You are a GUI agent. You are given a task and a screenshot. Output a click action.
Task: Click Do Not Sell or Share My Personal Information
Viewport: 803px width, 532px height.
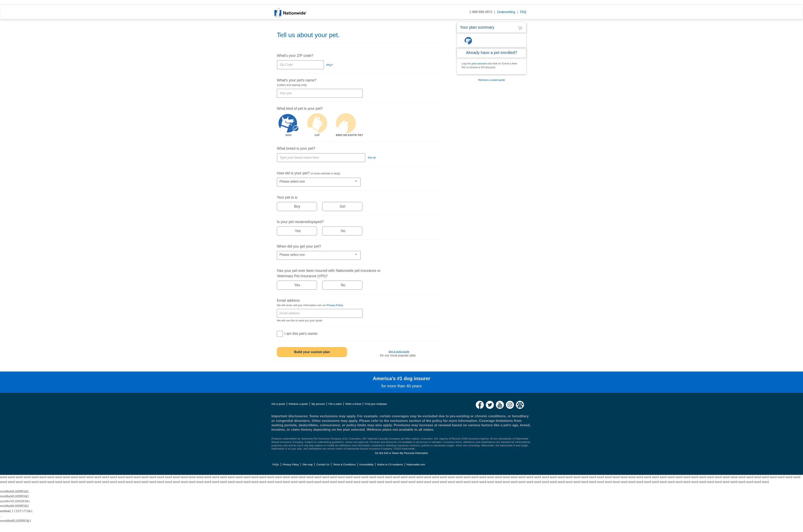(401, 453)
